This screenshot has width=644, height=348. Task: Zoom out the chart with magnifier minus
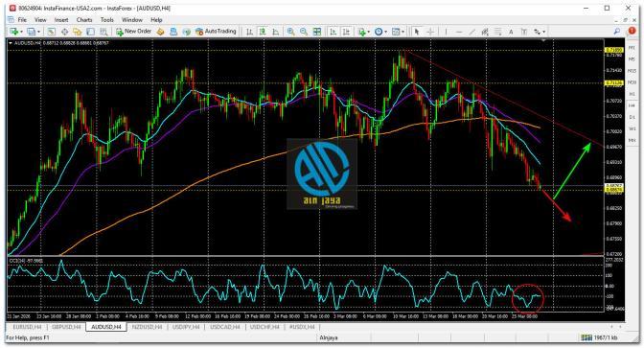304,32
